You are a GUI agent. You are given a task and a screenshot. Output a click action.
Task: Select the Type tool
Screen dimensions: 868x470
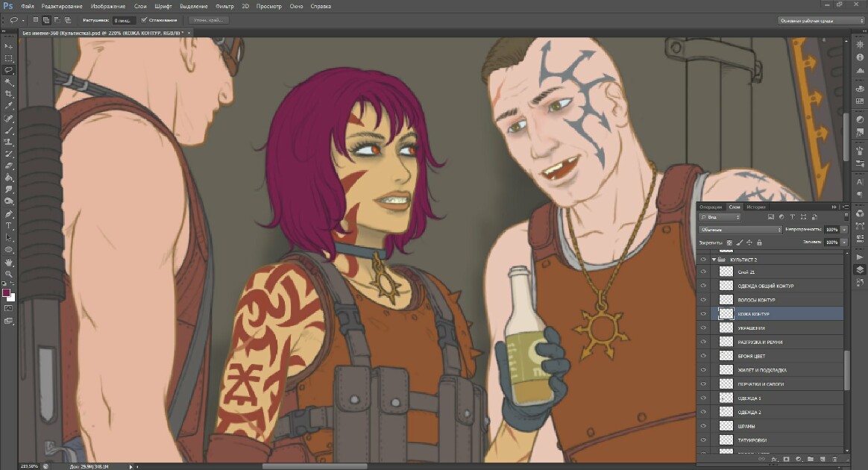(8, 226)
